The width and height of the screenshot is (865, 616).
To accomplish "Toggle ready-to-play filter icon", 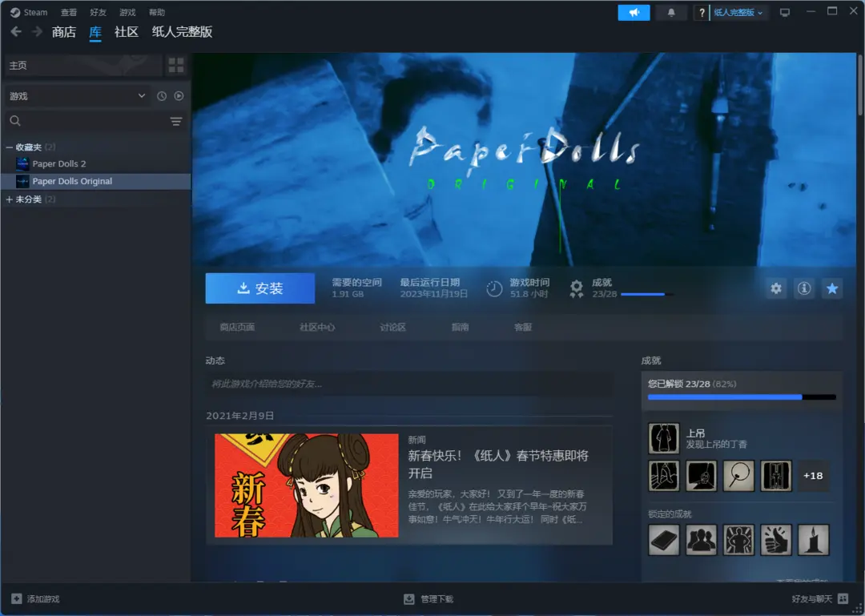I will point(179,96).
